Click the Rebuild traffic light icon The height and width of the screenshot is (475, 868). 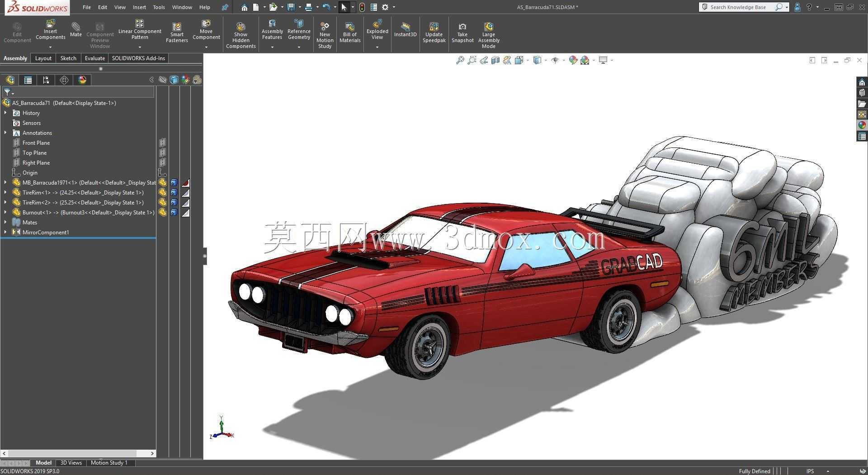coord(362,7)
